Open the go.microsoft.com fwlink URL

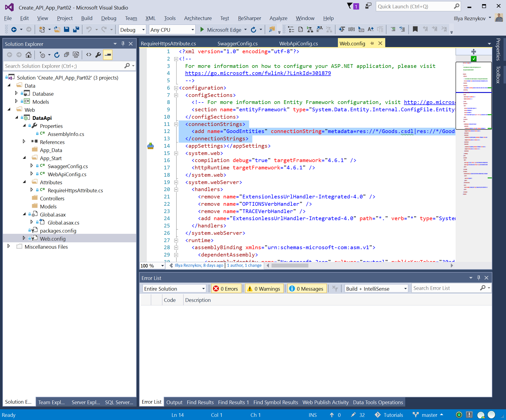(258, 73)
